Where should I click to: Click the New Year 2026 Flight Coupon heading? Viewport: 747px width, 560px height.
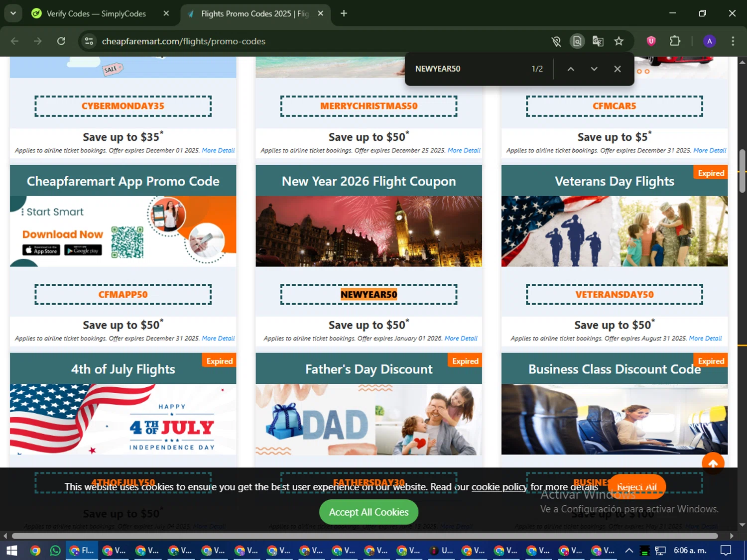pos(369,181)
